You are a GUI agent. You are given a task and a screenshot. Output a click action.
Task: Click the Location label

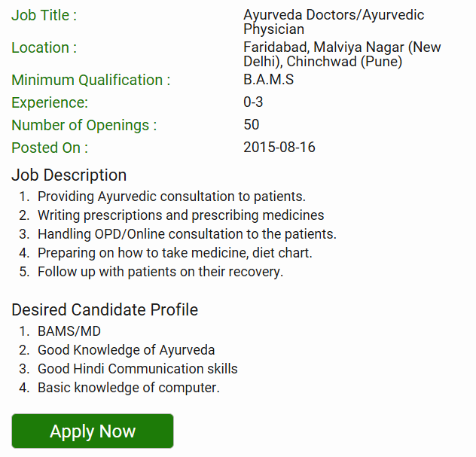[x=44, y=47]
